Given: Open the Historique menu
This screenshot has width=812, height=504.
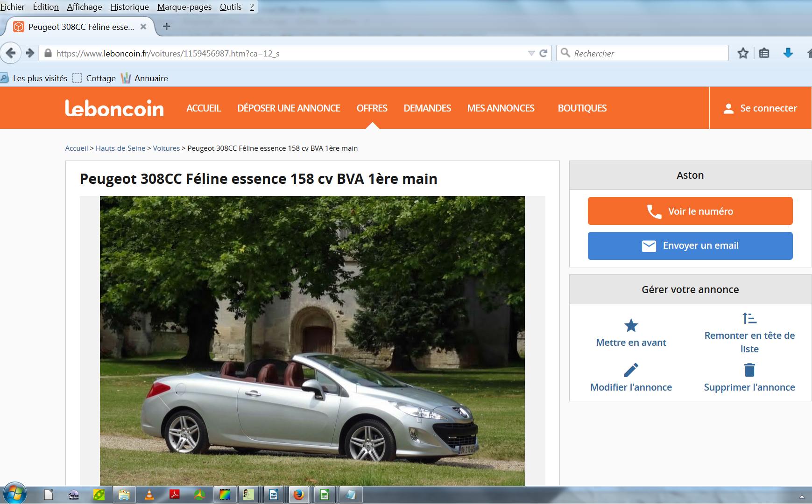Looking at the screenshot, I should pyautogui.click(x=129, y=7).
